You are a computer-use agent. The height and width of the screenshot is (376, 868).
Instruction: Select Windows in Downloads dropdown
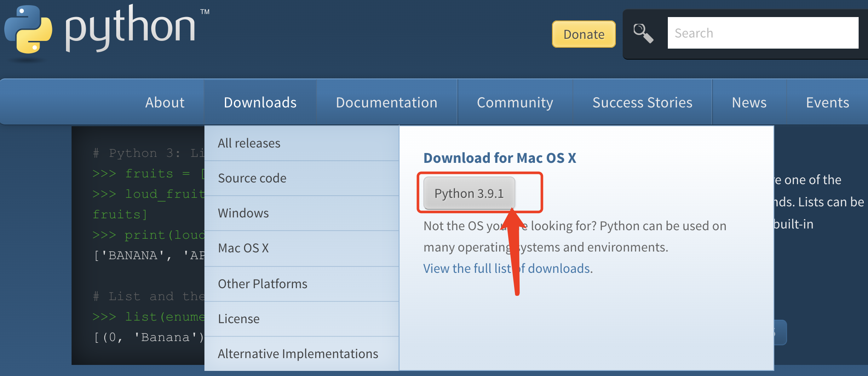point(302,213)
